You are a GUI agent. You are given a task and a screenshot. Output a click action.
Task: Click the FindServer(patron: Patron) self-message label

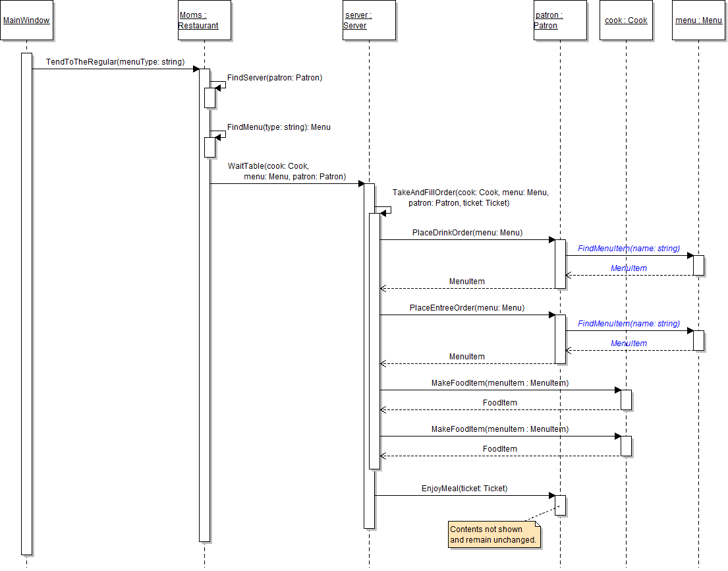pyautogui.click(x=275, y=78)
